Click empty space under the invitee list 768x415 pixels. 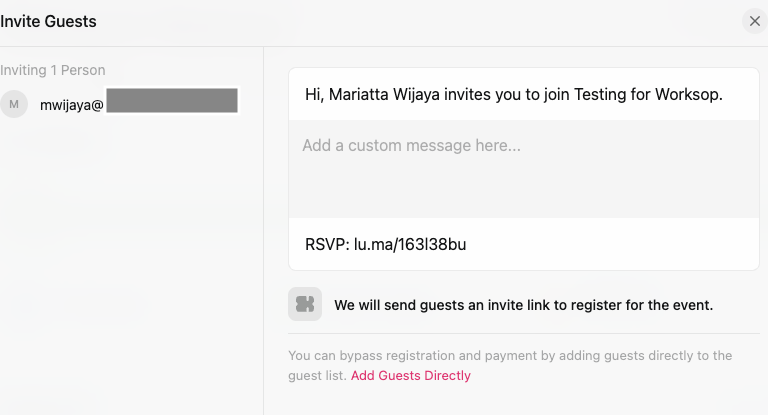(131, 265)
